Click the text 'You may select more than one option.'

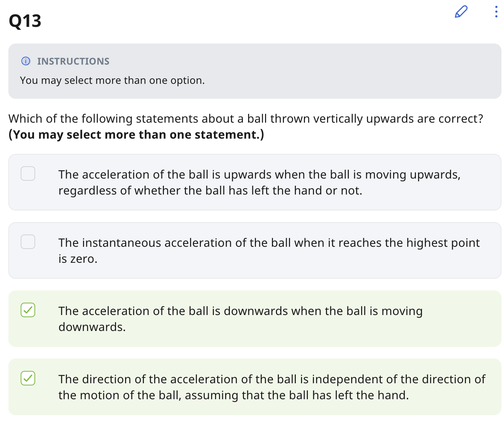(112, 80)
